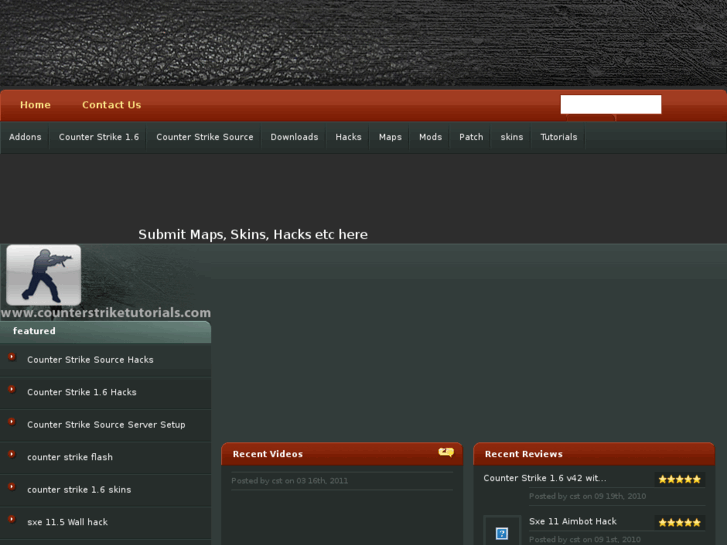727x545 pixels.
Task: Click the Recent Reviews header
Action: click(594, 454)
